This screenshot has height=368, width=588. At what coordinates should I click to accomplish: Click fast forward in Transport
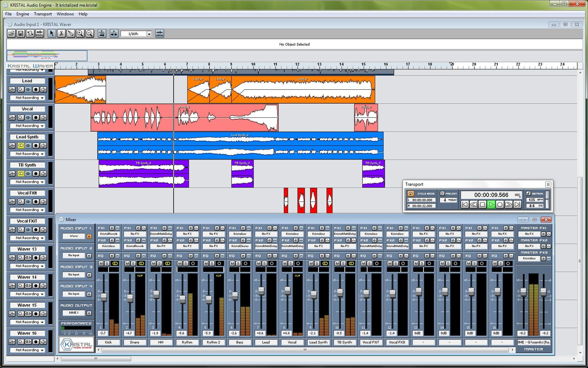point(509,204)
